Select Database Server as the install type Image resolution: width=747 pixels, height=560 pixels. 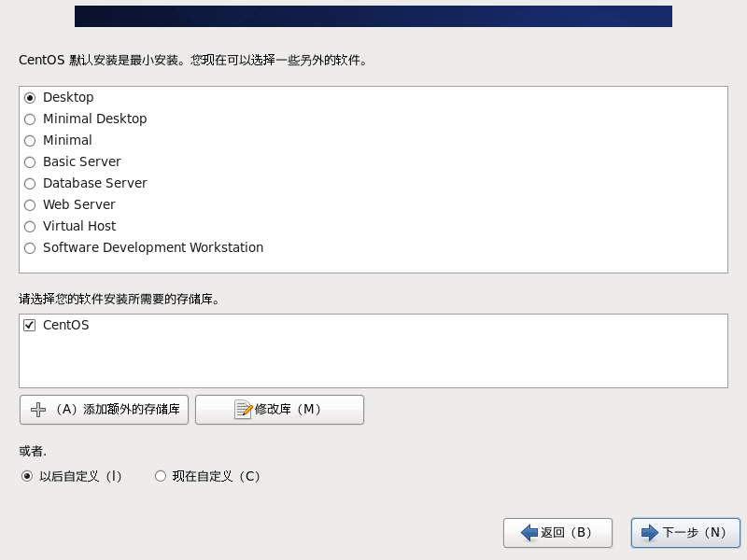coord(30,184)
